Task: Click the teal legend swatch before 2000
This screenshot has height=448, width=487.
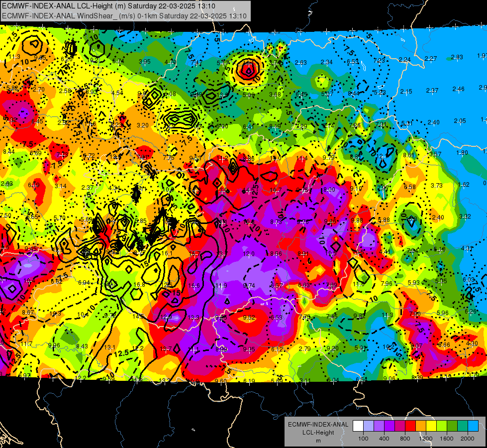Action: pos(463,426)
